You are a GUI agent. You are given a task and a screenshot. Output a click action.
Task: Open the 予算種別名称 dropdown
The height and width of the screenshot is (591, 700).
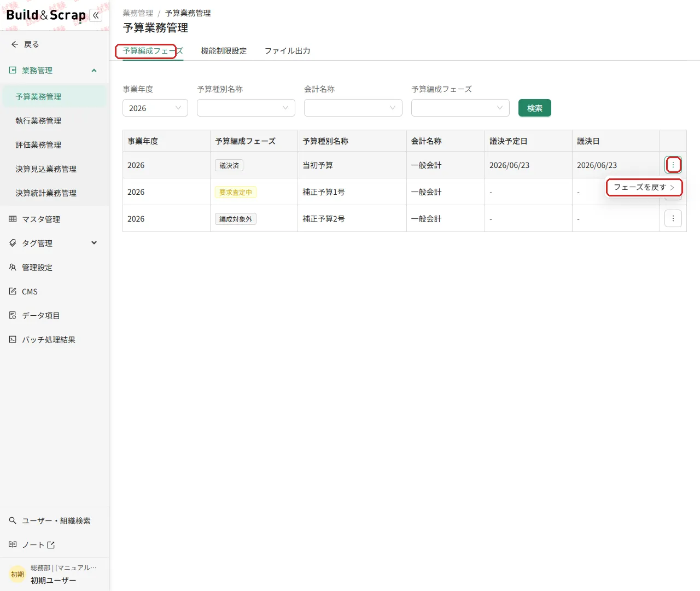[x=246, y=108]
